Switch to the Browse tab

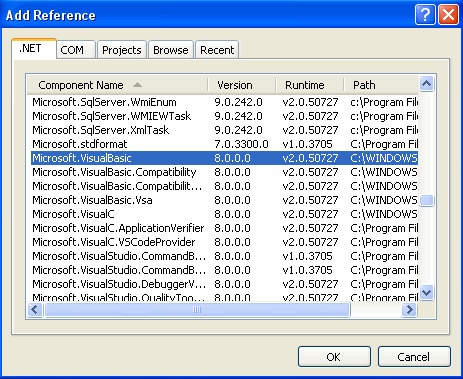171,50
